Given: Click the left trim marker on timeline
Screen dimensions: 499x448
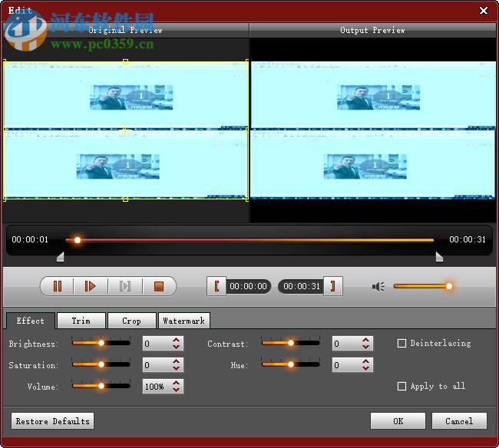Looking at the screenshot, I should pyautogui.click(x=61, y=257).
